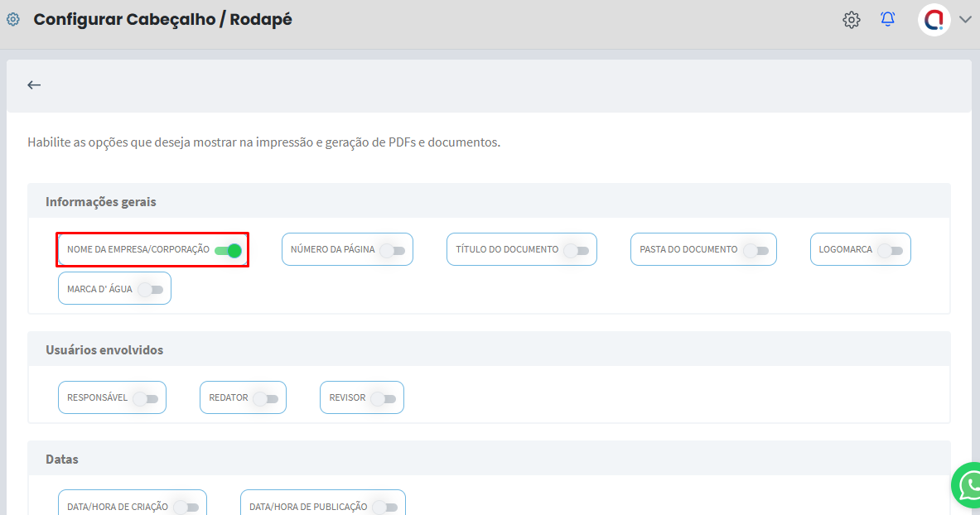Enable the Número da Página toggle
The height and width of the screenshot is (515, 980).
pos(393,250)
